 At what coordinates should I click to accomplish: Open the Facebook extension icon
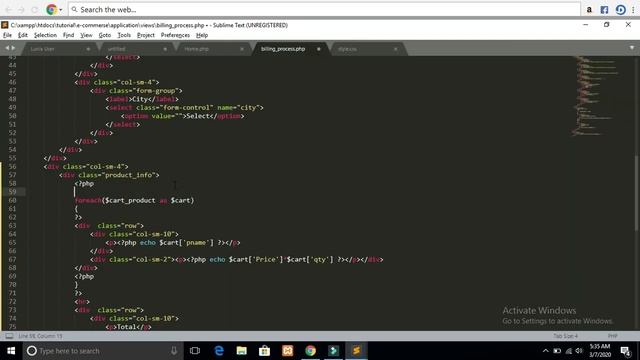coord(604,9)
